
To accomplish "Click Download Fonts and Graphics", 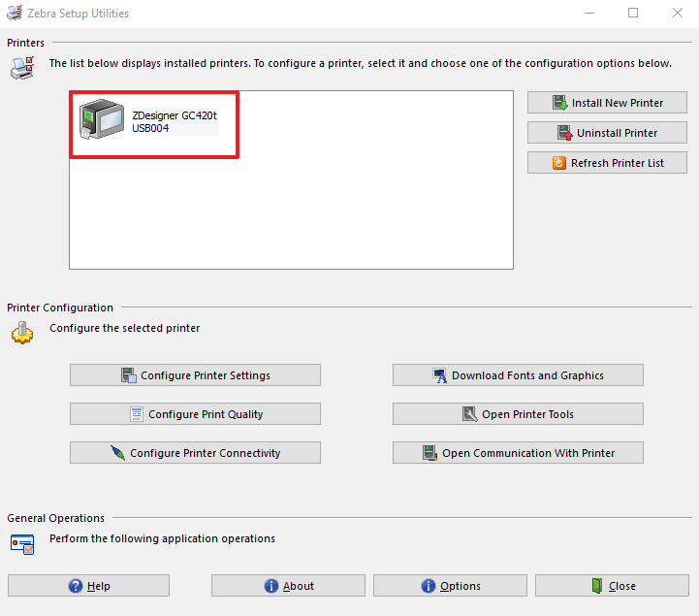I will click(518, 375).
